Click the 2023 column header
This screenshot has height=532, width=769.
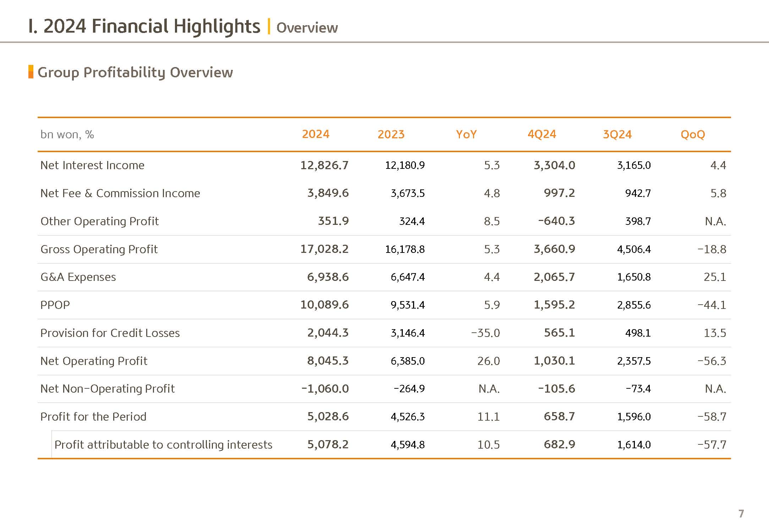[391, 134]
